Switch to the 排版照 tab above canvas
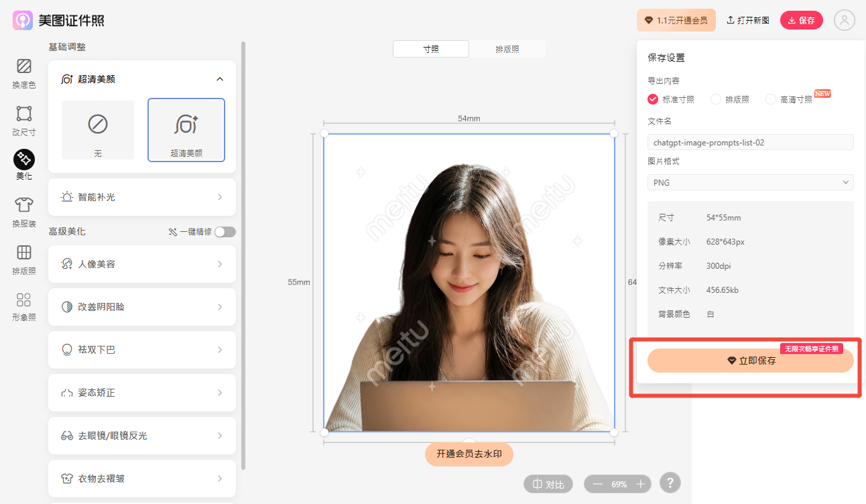Image resolution: width=866 pixels, height=504 pixels. pos(507,49)
